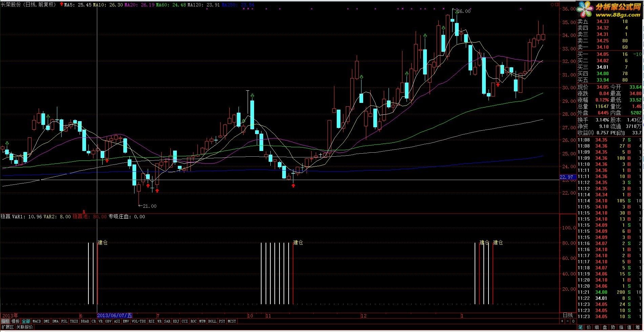The height and width of the screenshot is (332, 644).
Task: Select the 全部 indicator tab
Action: coord(26,321)
